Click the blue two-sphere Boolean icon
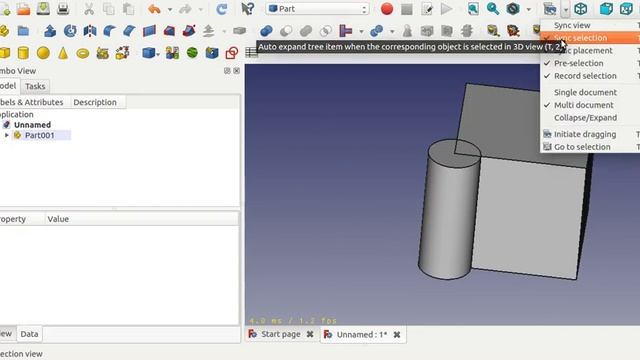This screenshot has height=360, width=640. [x=266, y=31]
